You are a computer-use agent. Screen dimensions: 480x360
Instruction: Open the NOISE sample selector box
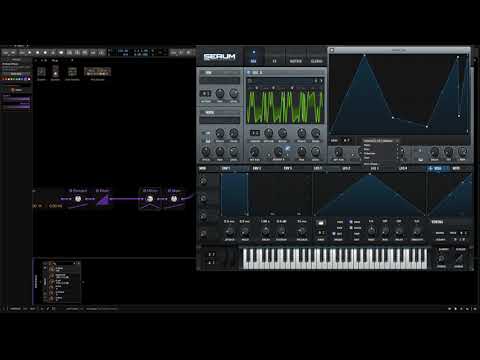[220, 120]
